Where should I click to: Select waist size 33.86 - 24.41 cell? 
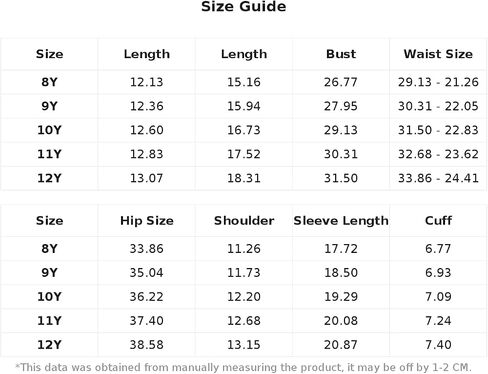pos(438,178)
